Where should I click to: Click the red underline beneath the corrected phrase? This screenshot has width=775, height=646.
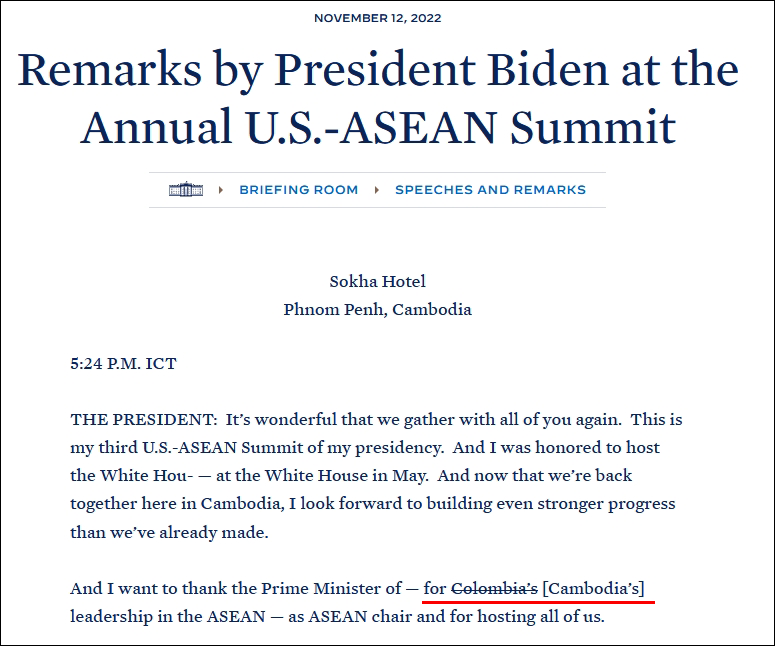click(539, 602)
